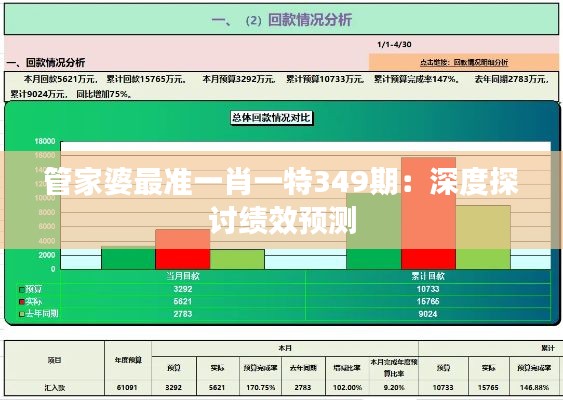Viewport: 563px width, 400px height.
Task: Select the dark green 当月回款 预算 bar
Action: [128, 257]
